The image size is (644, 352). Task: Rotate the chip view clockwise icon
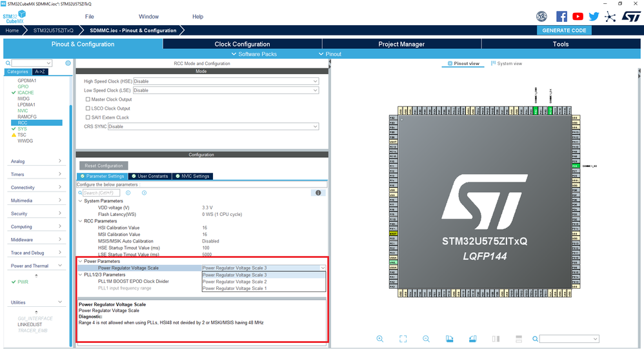[x=449, y=338]
